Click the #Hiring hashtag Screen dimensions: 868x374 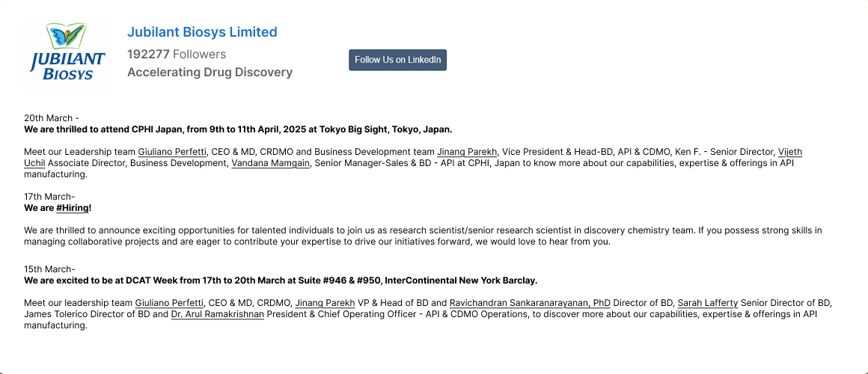(x=73, y=208)
